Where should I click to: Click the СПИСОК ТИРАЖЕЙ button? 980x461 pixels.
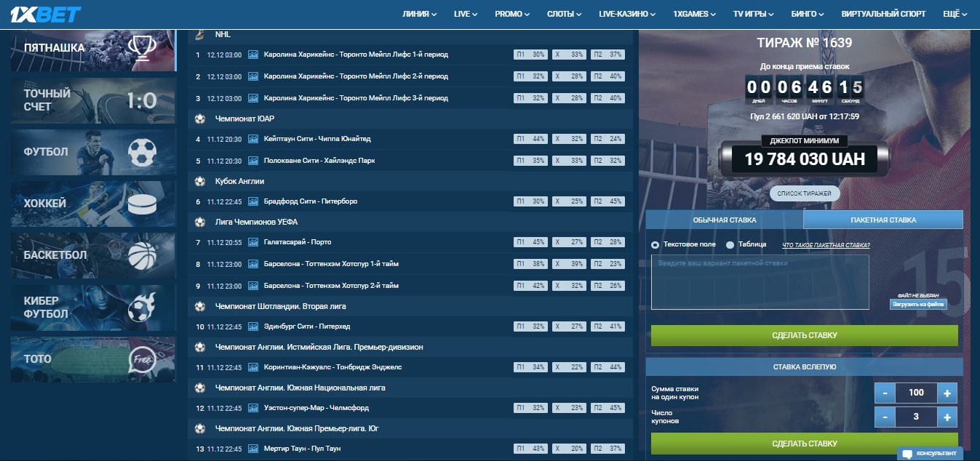805,193
